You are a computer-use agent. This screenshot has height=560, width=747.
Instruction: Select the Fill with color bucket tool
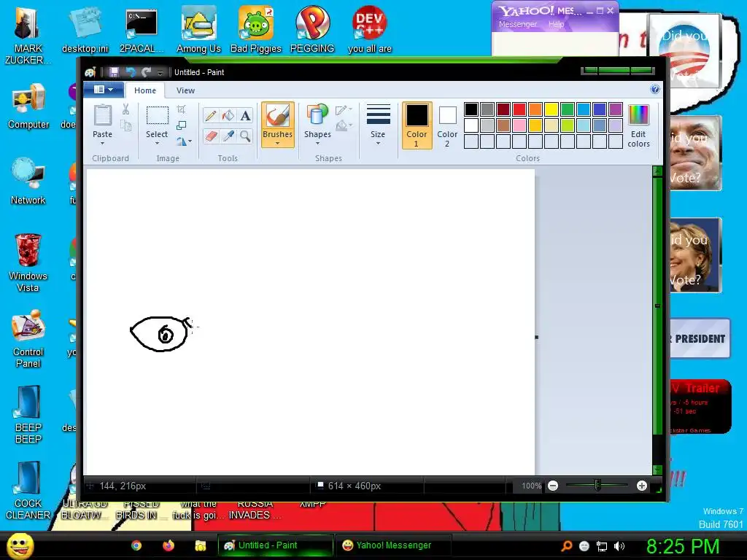click(228, 116)
